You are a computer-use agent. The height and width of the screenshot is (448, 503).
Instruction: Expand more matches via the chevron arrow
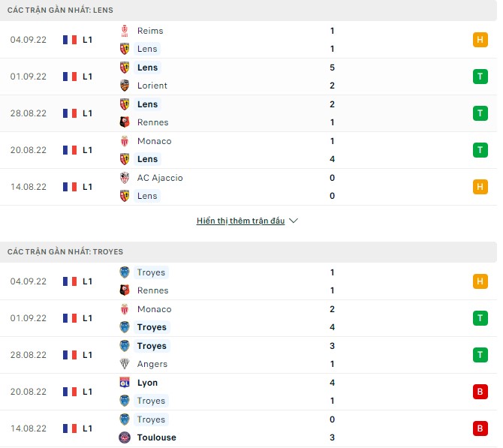coord(294,221)
